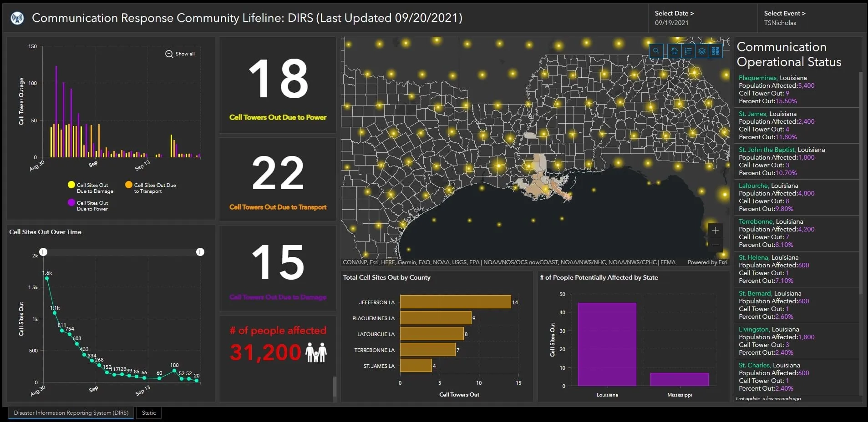Open the map legend panel

pos(689,51)
